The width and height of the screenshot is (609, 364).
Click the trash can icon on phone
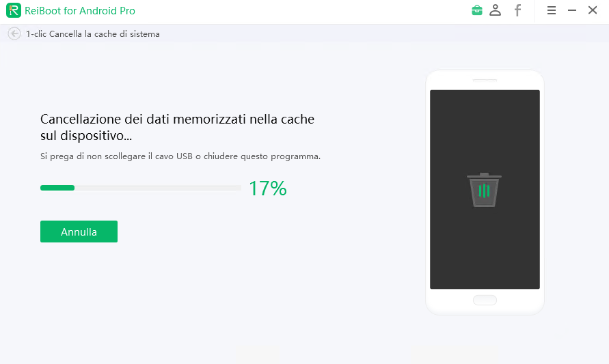tap(484, 190)
